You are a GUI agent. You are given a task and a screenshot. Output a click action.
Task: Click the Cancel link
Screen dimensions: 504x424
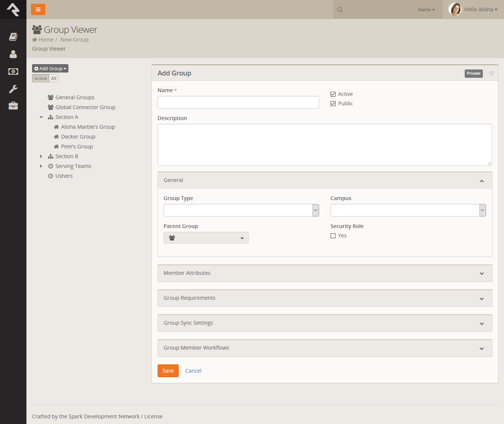(x=193, y=371)
